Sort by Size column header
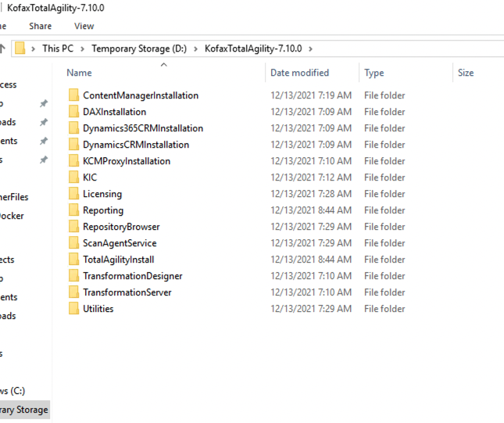The height and width of the screenshot is (423, 504). (x=466, y=73)
